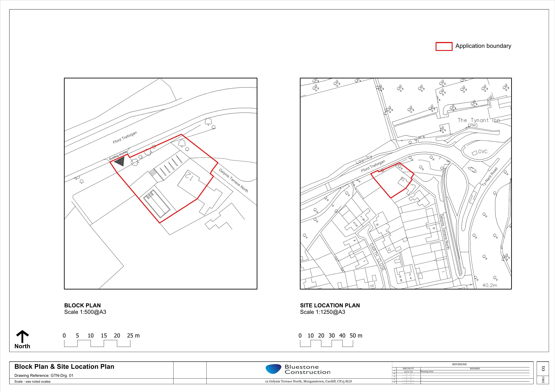Click the black existing access triangle marker
This screenshot has height=392, width=555.
[x=120, y=161]
